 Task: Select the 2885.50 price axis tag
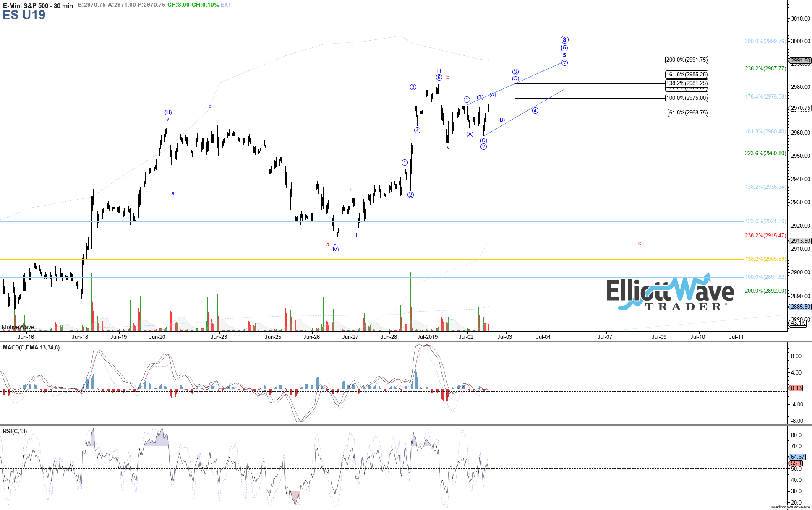coord(800,307)
